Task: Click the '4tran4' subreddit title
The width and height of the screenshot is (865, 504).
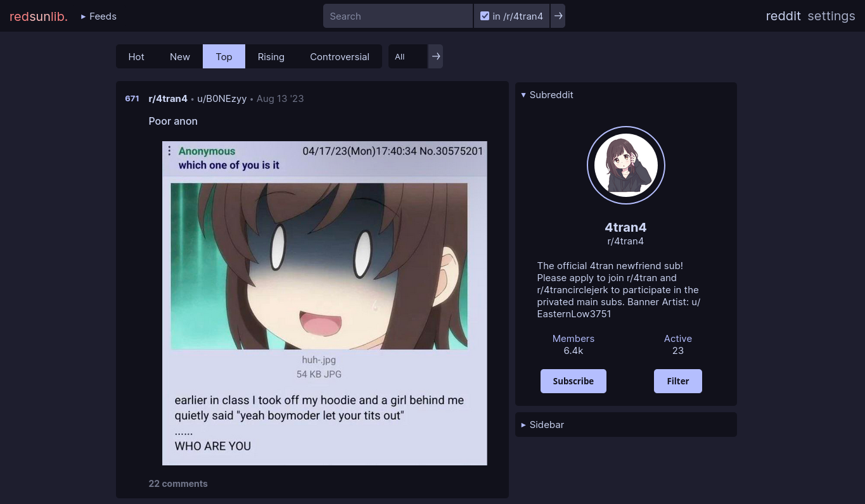Action: pyautogui.click(x=626, y=227)
